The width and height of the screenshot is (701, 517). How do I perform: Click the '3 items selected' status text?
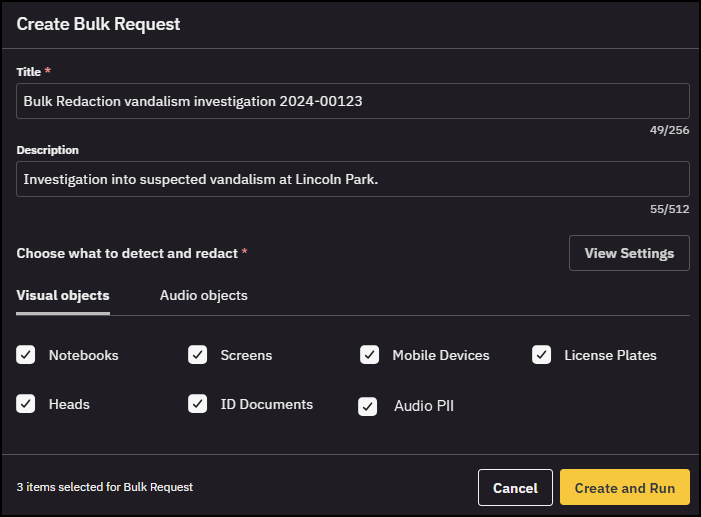[x=105, y=487]
